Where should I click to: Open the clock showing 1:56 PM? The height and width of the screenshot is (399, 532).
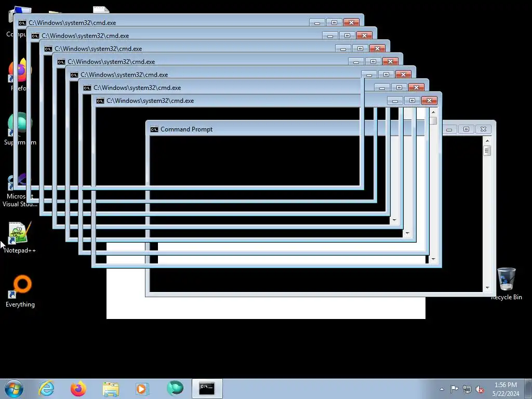506,389
